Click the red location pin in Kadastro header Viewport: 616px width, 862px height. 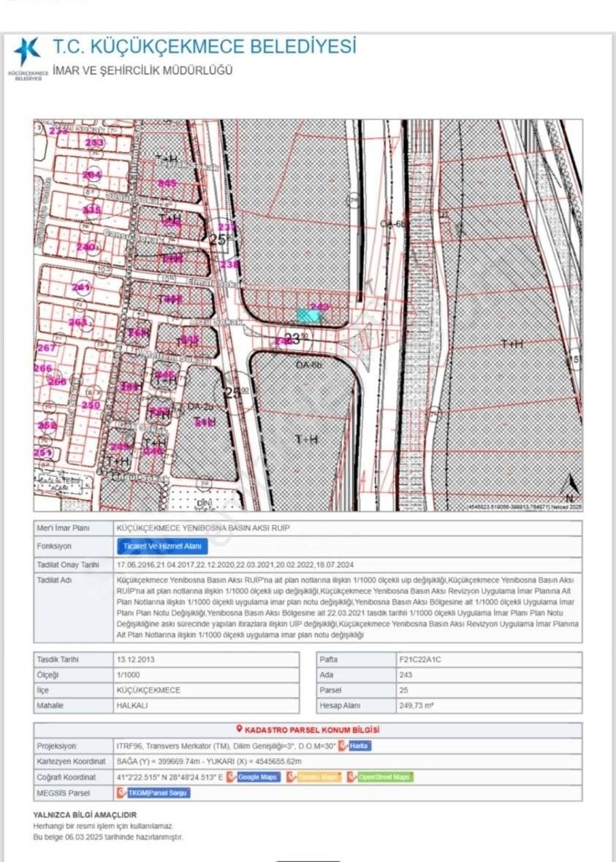pos(239,729)
